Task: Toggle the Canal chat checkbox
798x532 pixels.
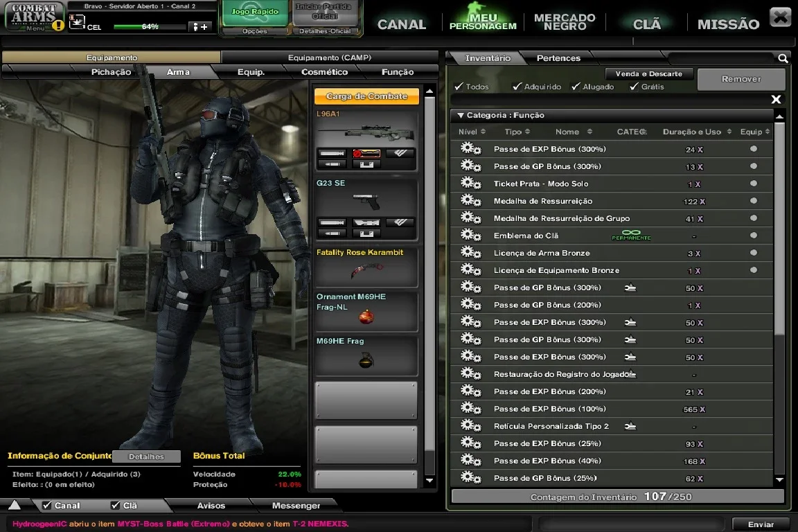Action: 47,505
